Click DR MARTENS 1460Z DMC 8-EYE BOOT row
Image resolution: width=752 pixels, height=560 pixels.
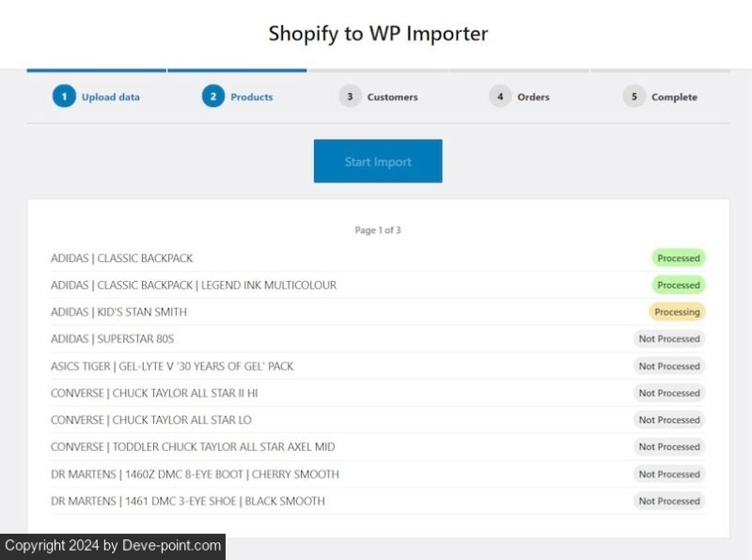tap(195, 474)
